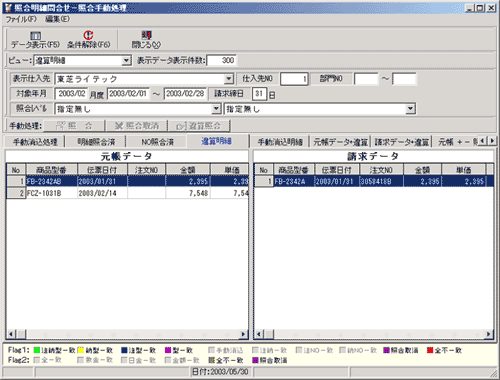
Task: Click the 対象年月 field showing 2003/02
Action: pyautogui.click(x=71, y=94)
